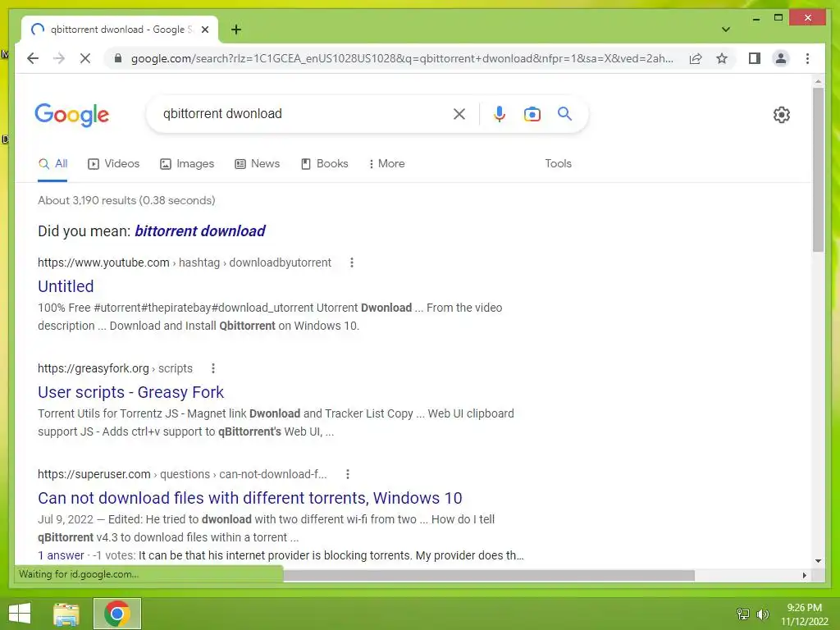Image resolution: width=840 pixels, height=630 pixels.
Task: Click the horizontal scrollbar right arrow
Action: point(804,575)
